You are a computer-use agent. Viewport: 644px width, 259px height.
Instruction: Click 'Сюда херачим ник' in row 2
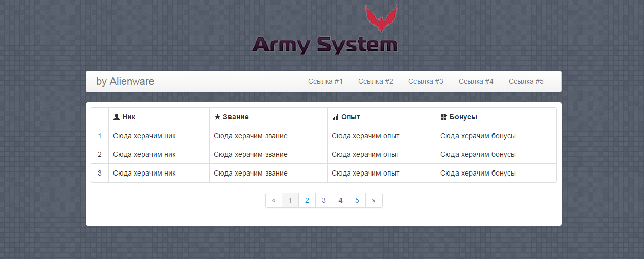click(x=144, y=154)
